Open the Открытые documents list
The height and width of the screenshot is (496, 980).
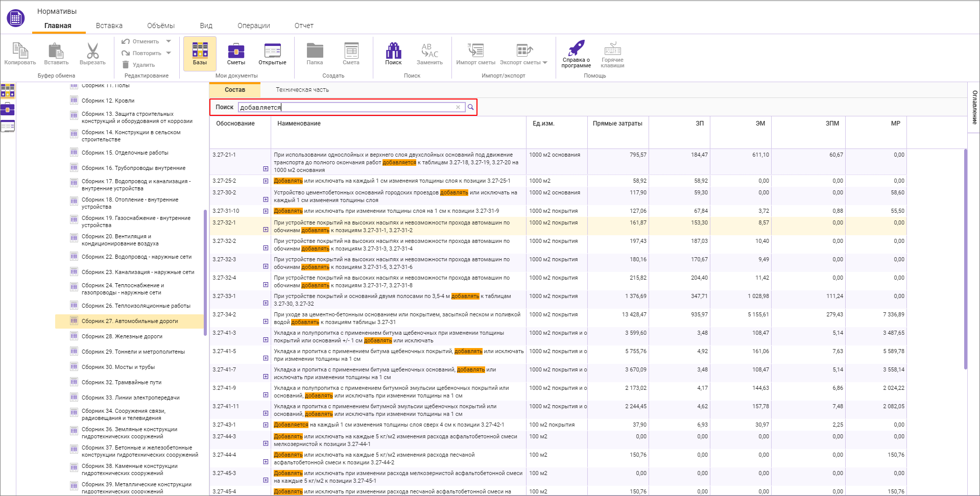point(272,54)
